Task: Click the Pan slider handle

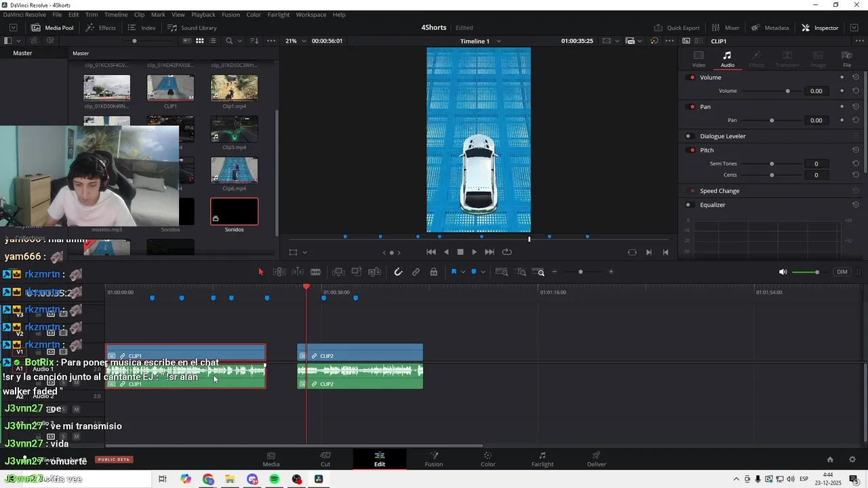Action: [772, 121]
